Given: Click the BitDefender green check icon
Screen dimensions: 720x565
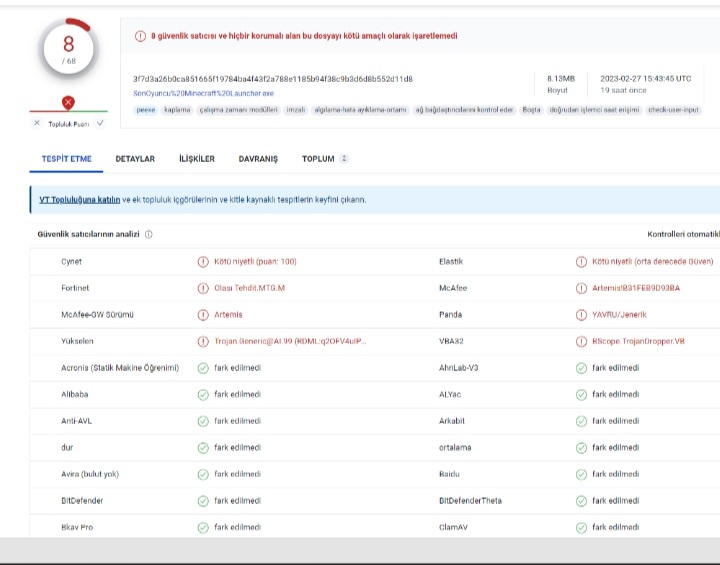Looking at the screenshot, I should [x=203, y=501].
